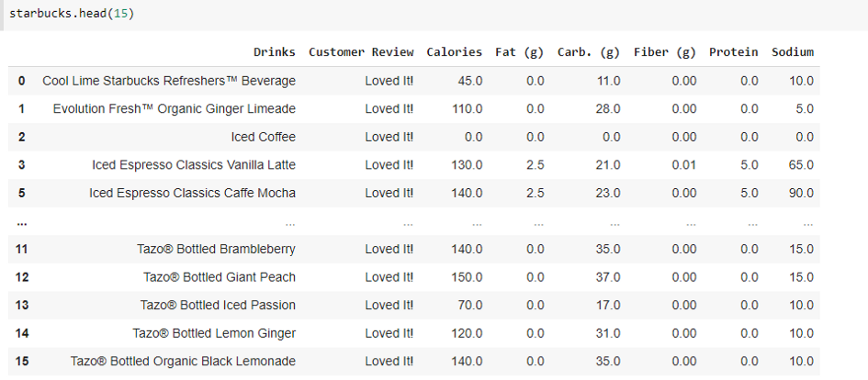Select Iced Espresso Classics Vanilla Latte cell
Screen dimensions: 868x380
(x=194, y=165)
